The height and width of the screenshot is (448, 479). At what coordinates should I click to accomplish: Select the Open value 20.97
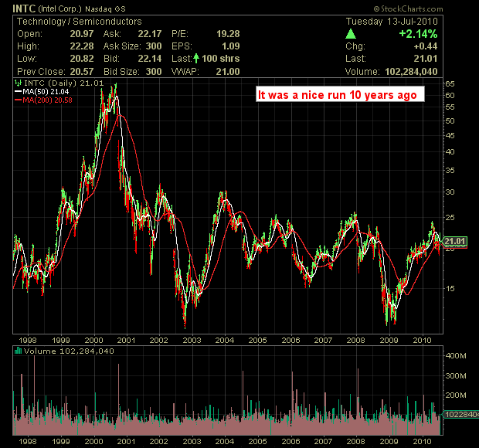click(x=82, y=33)
